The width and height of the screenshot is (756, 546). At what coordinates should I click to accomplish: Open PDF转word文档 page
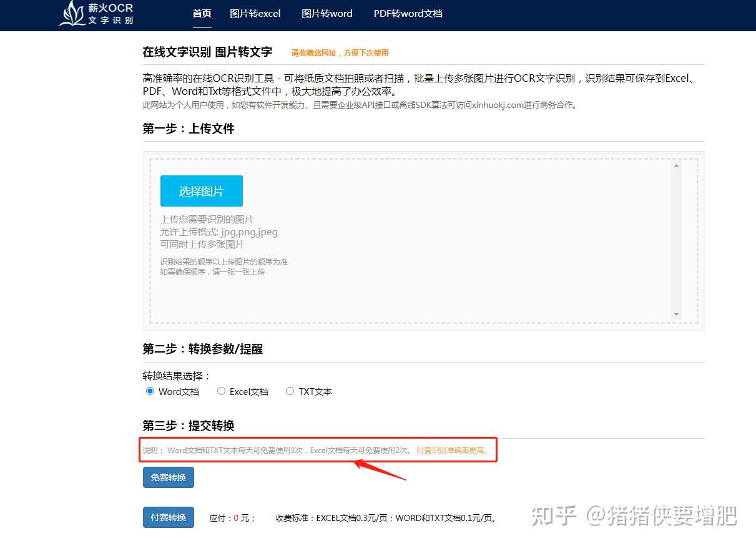[x=408, y=13]
